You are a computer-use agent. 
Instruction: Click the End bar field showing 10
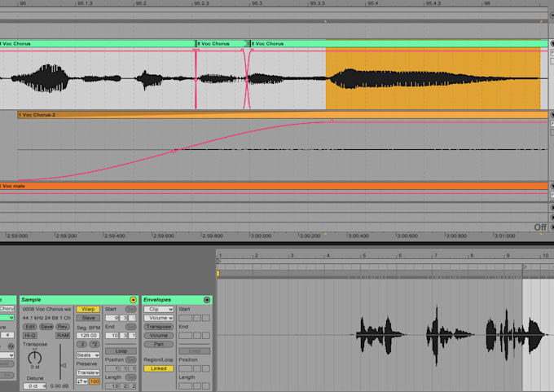112,335
